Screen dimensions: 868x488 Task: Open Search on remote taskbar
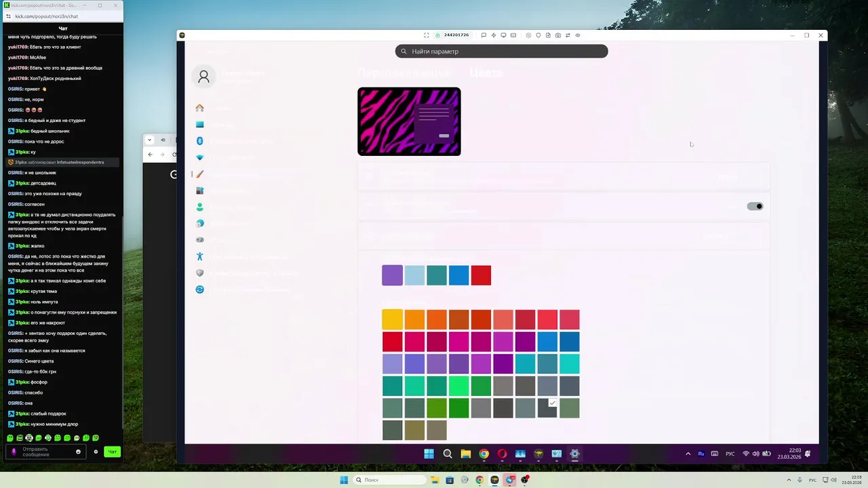click(448, 454)
